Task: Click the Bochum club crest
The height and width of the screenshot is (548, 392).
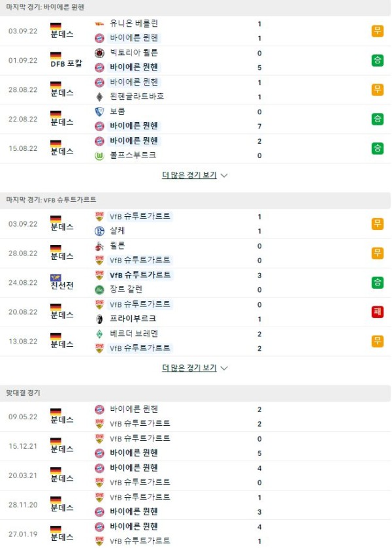Action: 99,112
